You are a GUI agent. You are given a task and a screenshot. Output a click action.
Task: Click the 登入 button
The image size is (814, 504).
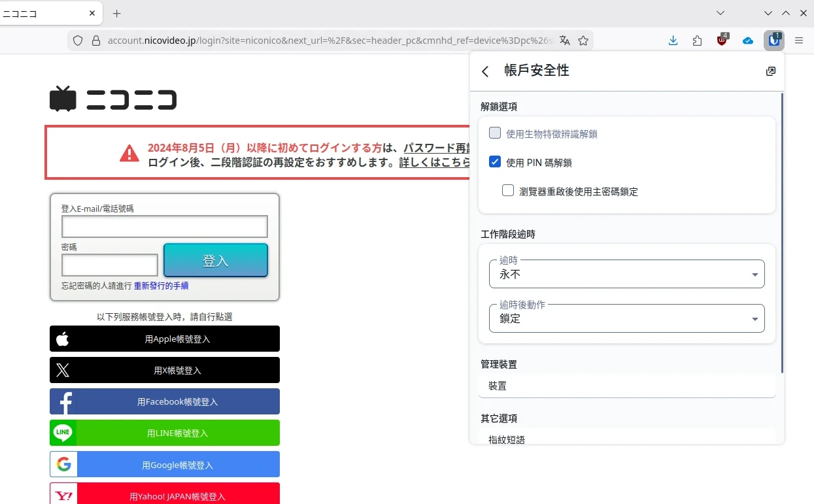click(x=216, y=260)
